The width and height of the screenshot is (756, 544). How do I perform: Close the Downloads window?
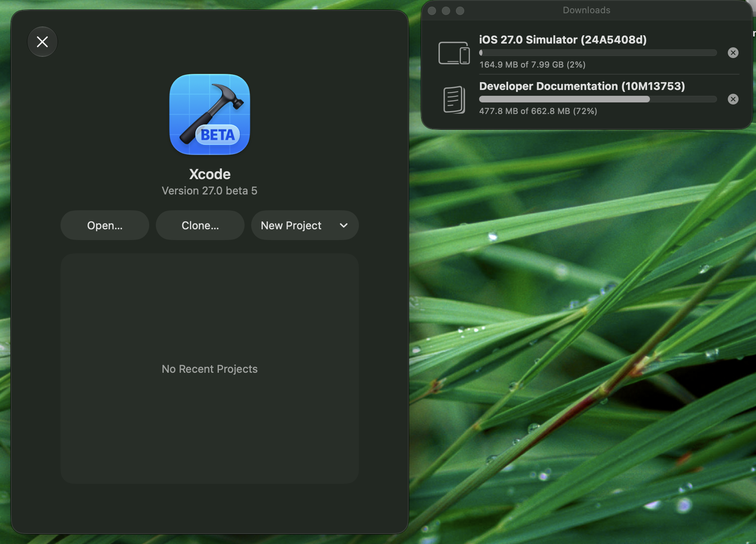tap(432, 11)
